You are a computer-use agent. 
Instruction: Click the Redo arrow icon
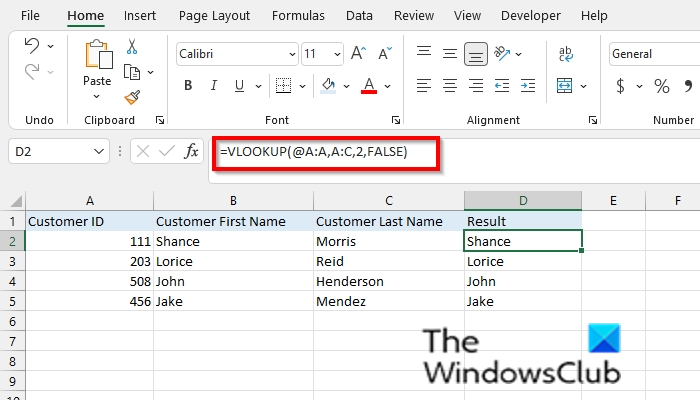[32, 71]
